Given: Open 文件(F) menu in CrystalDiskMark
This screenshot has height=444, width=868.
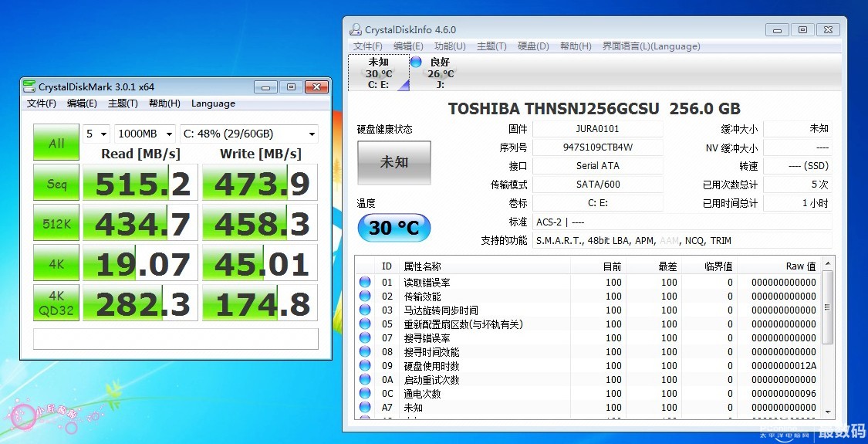Looking at the screenshot, I should point(42,103).
